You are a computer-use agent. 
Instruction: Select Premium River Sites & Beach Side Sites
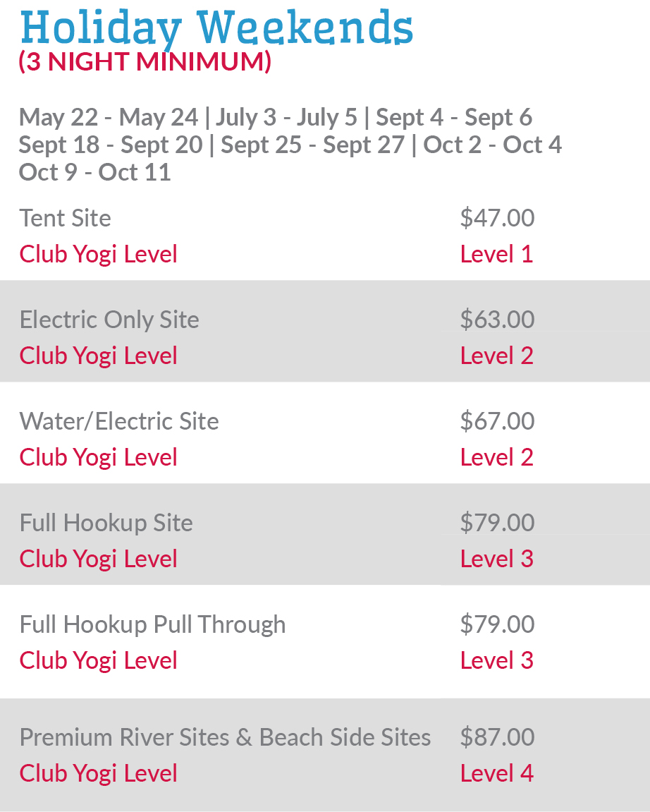tap(225, 737)
